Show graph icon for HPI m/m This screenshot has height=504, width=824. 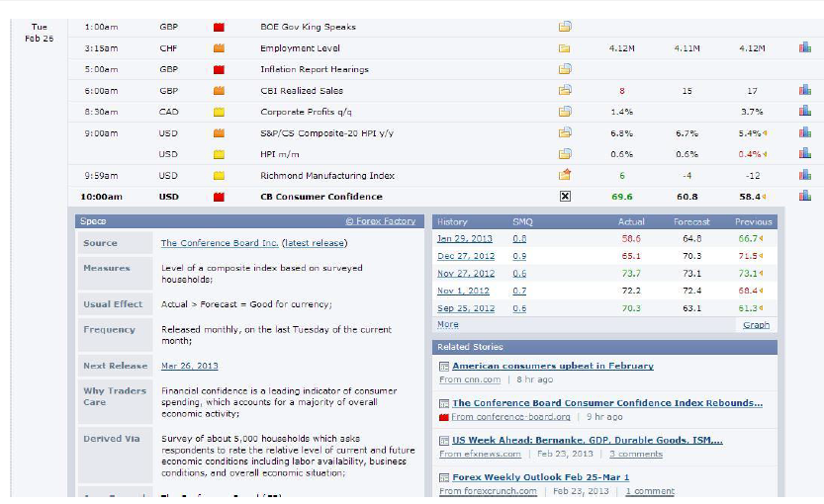coord(805,153)
